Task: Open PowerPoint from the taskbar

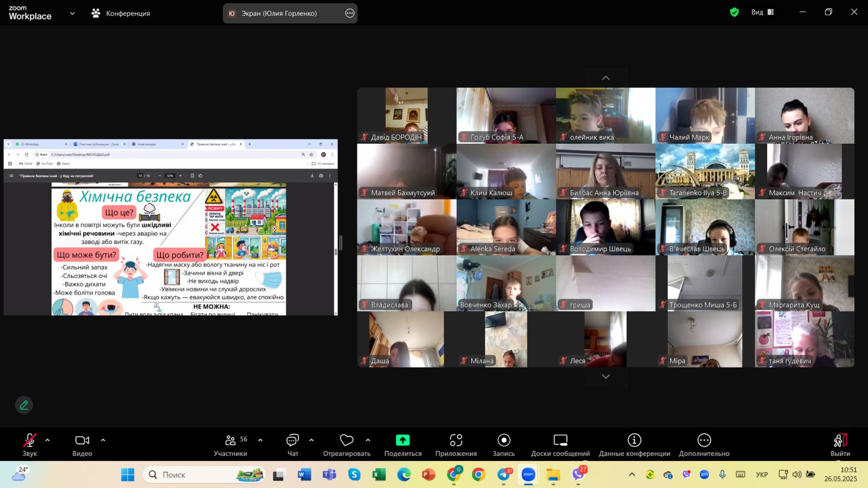Action: click(x=429, y=475)
